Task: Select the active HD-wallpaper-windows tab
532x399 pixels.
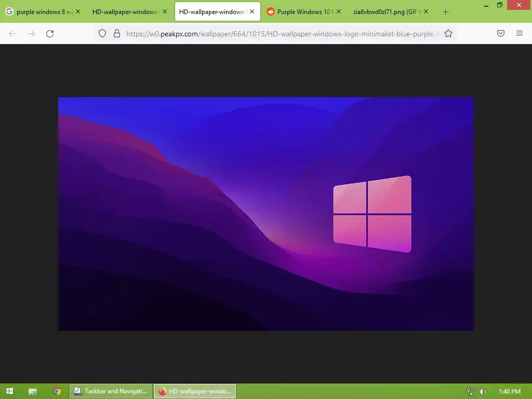Action: point(218,12)
